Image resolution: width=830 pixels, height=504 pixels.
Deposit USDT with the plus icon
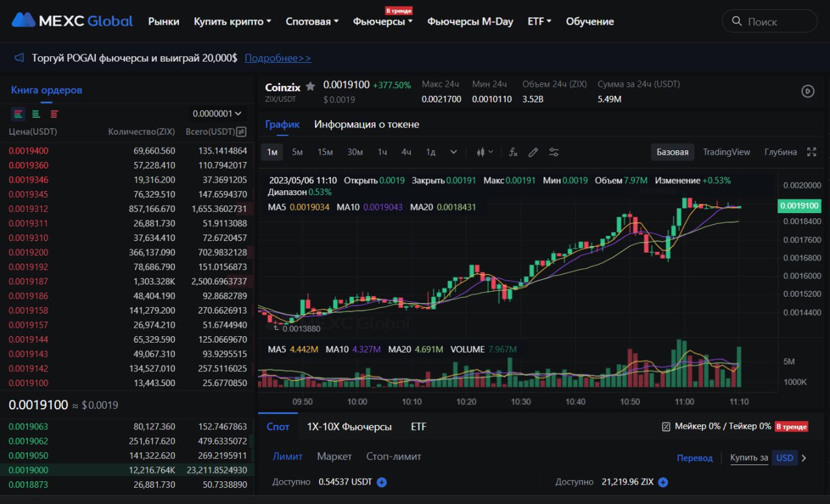pyautogui.click(x=382, y=482)
